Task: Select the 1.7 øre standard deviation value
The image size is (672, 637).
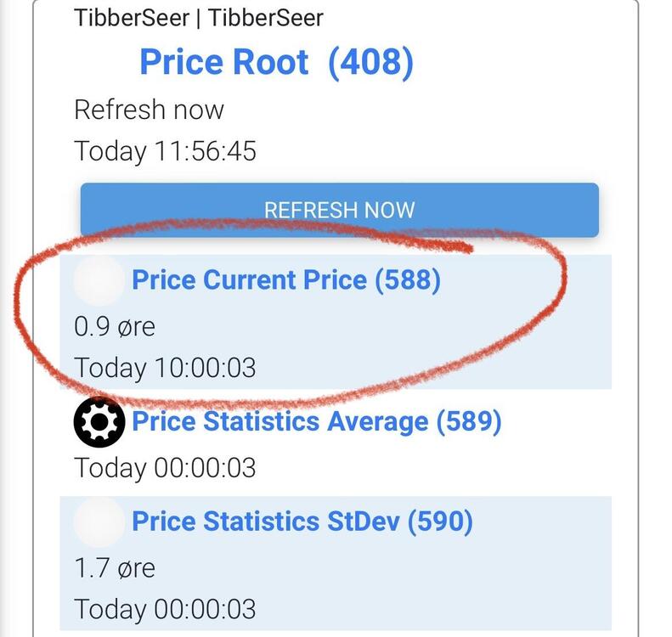Action: coord(115,567)
